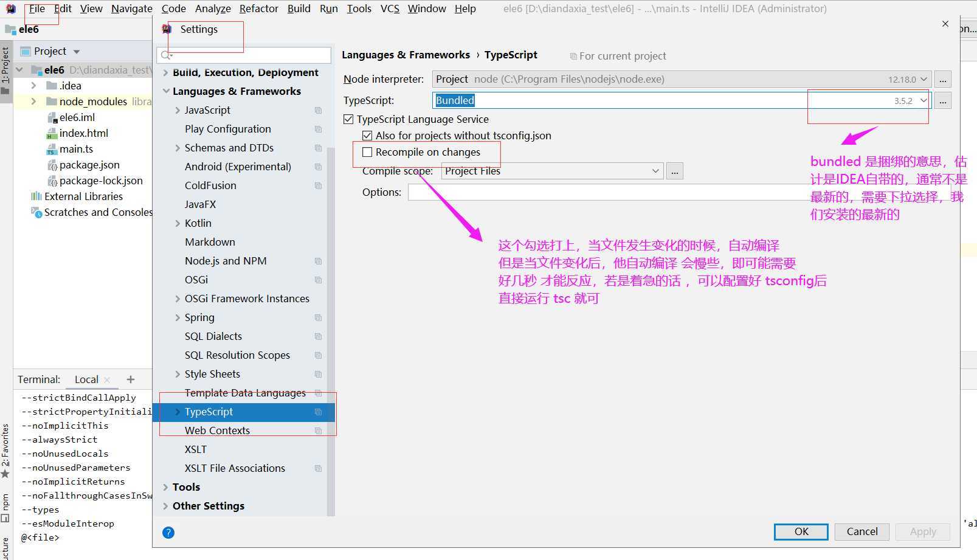Select JavaFX in settings tree
The image size is (977, 560).
point(201,204)
